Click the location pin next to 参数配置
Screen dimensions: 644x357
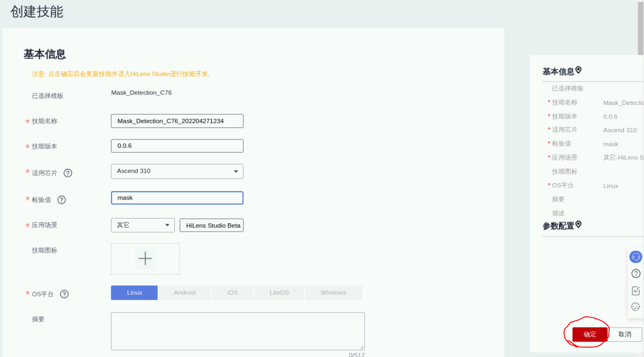[579, 224]
